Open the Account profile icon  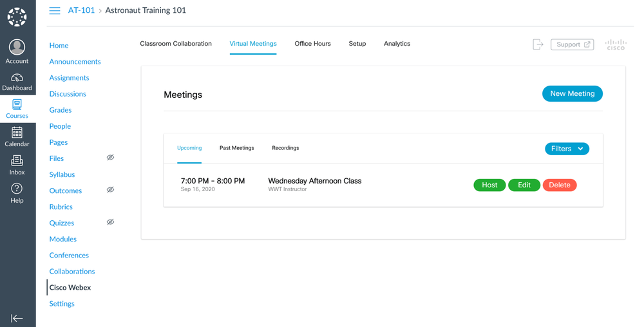(x=17, y=48)
